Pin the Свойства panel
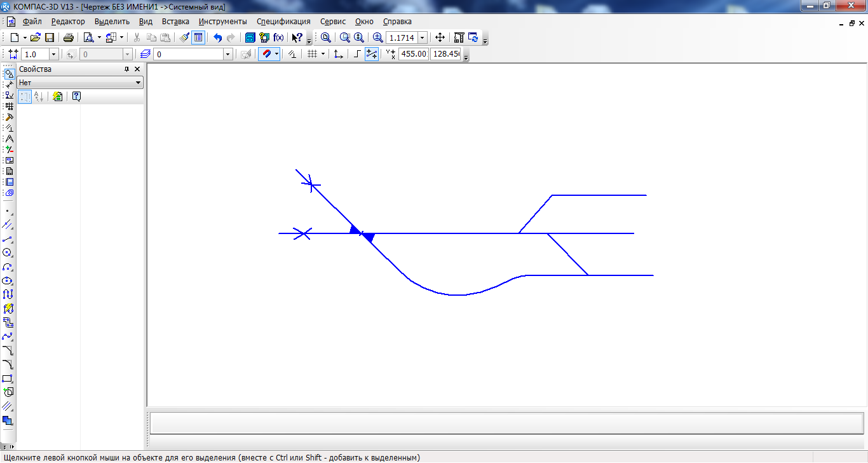 tap(126, 69)
